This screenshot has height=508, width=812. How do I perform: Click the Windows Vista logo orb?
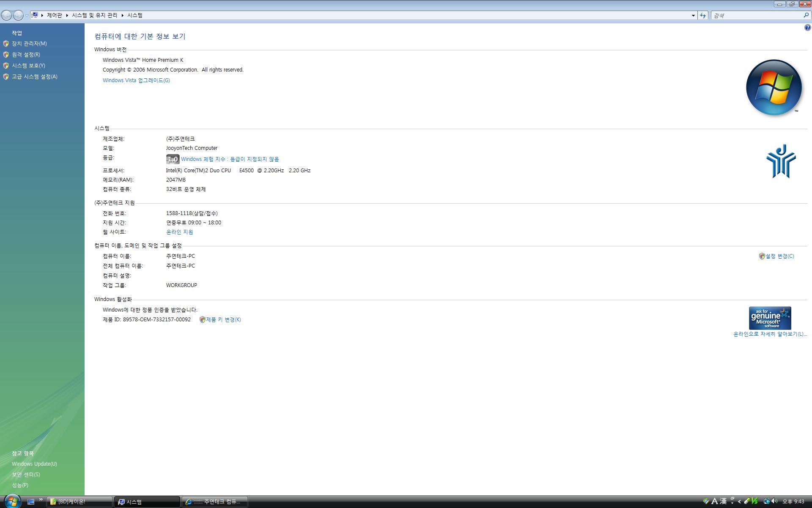click(774, 88)
